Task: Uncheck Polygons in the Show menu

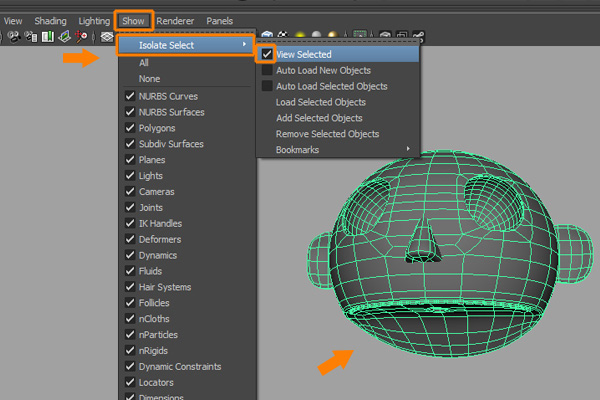Action: coord(130,128)
